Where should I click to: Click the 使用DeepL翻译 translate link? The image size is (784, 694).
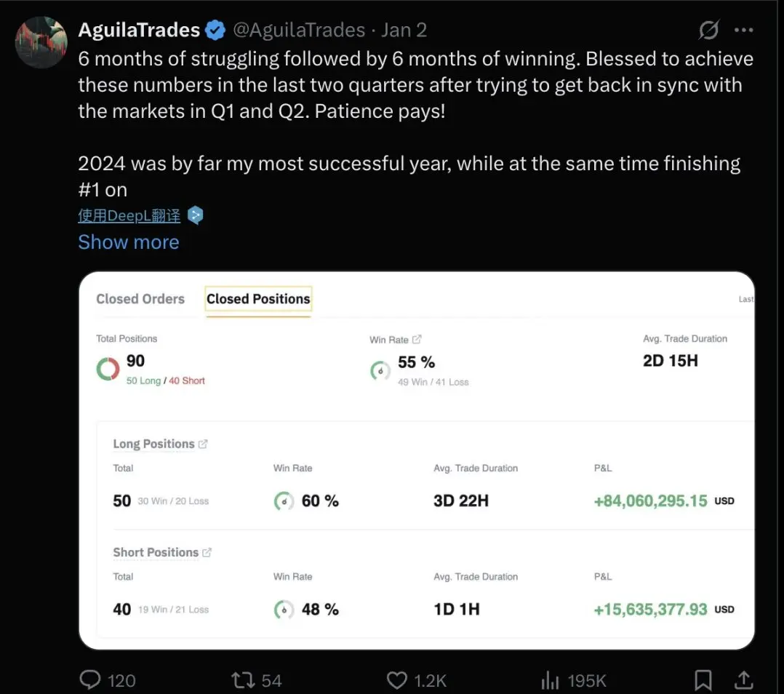pos(129,215)
